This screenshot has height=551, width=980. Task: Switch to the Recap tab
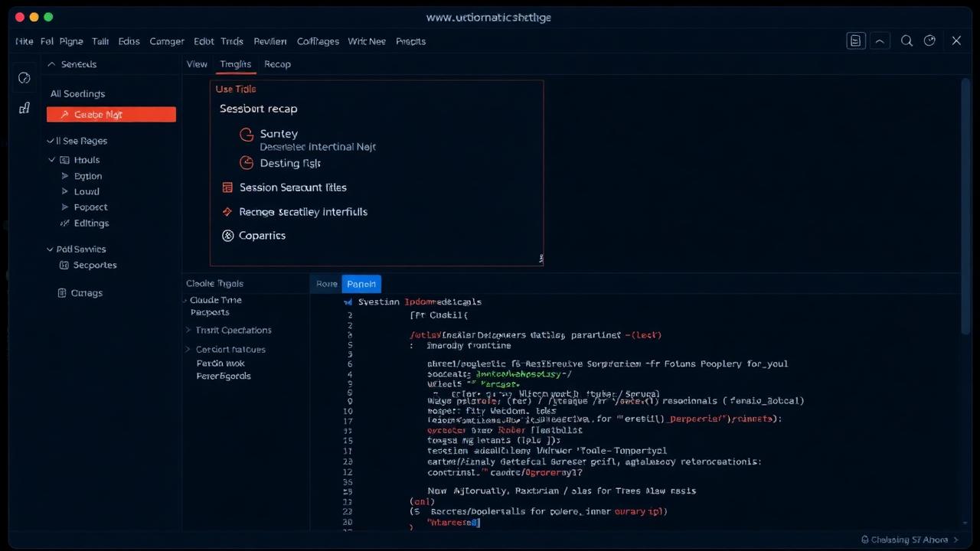(x=277, y=64)
